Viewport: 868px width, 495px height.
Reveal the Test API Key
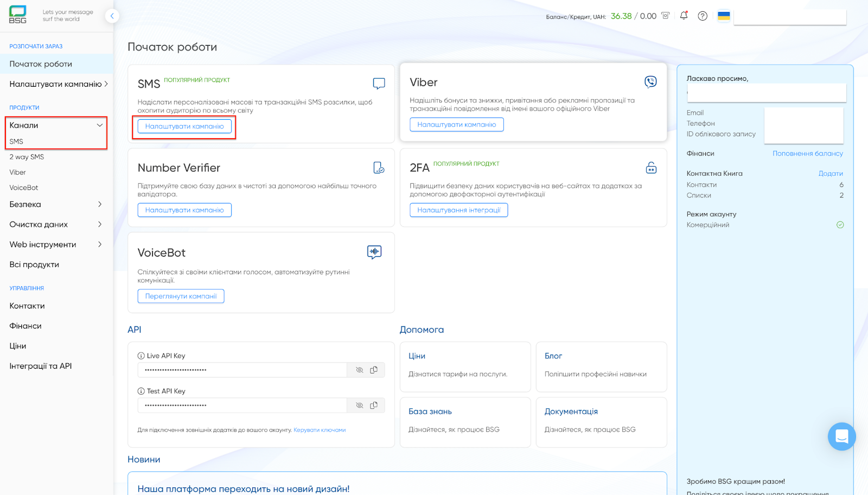[x=359, y=405]
